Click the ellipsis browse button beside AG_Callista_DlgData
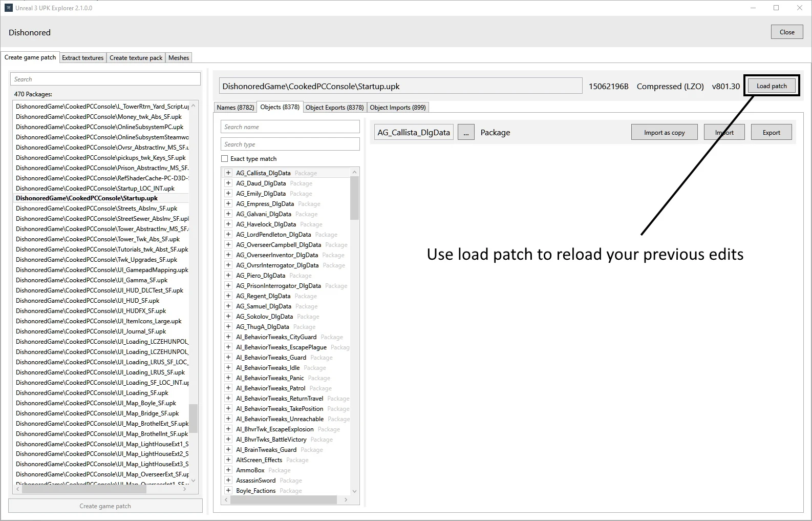 [x=465, y=133]
